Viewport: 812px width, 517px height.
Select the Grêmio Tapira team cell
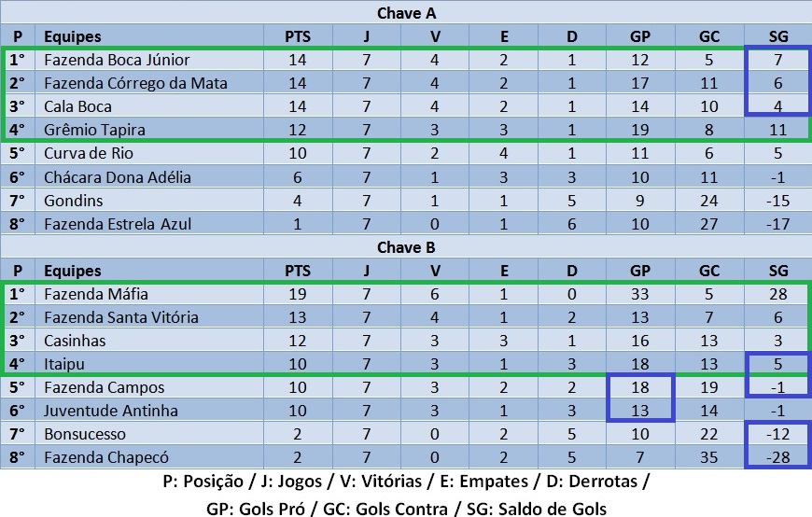point(94,130)
